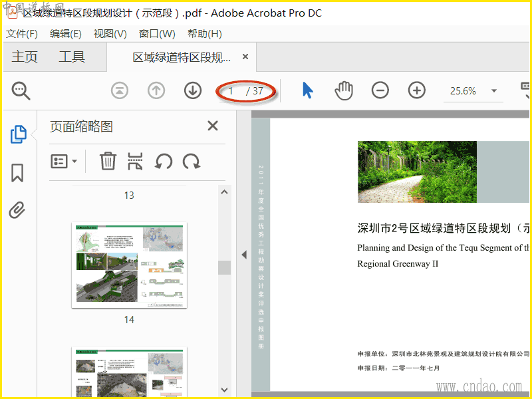Viewport: 532px width, 399px height.
Task: Click the comment tool icon at toolbar edge
Action: pyautogui.click(x=525, y=90)
